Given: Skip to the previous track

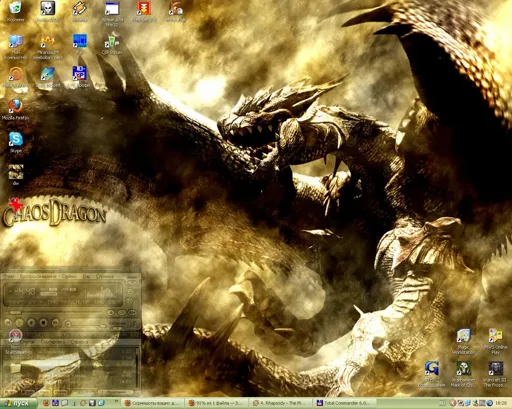Looking at the screenshot, I should [8, 323].
